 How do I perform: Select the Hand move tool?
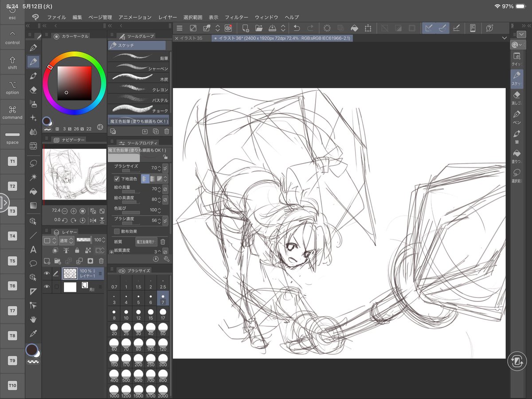33,319
